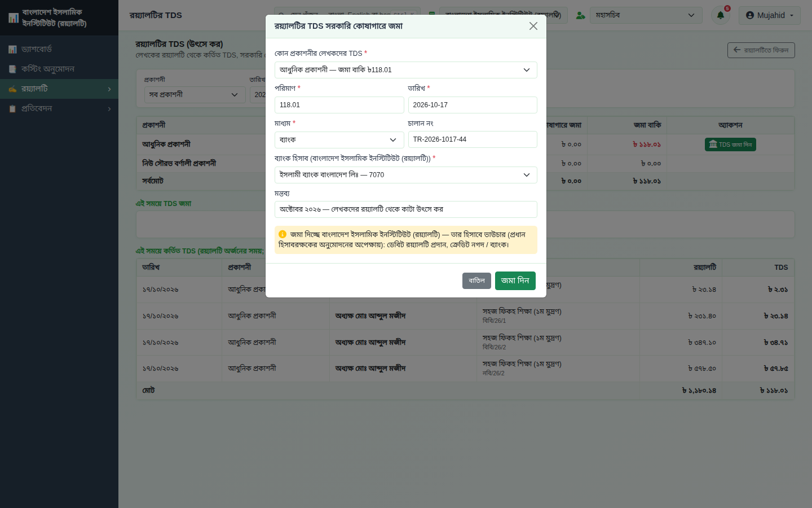The width and height of the screenshot is (812, 508).
Task: Expand the মাধ্যম payment method dropdown
Action: pos(339,139)
